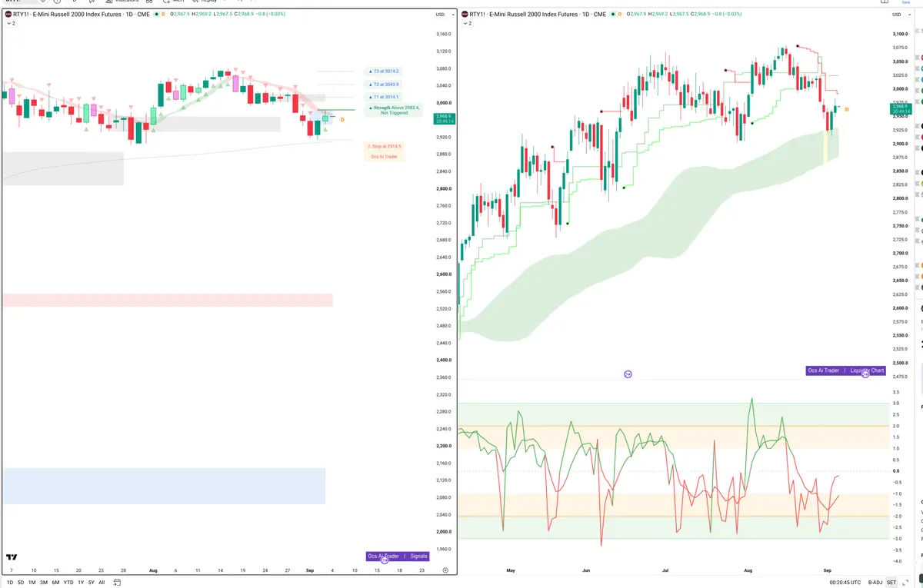Click the 00:20:45 UTC clock
The width and height of the screenshot is (923, 588).
(x=845, y=583)
